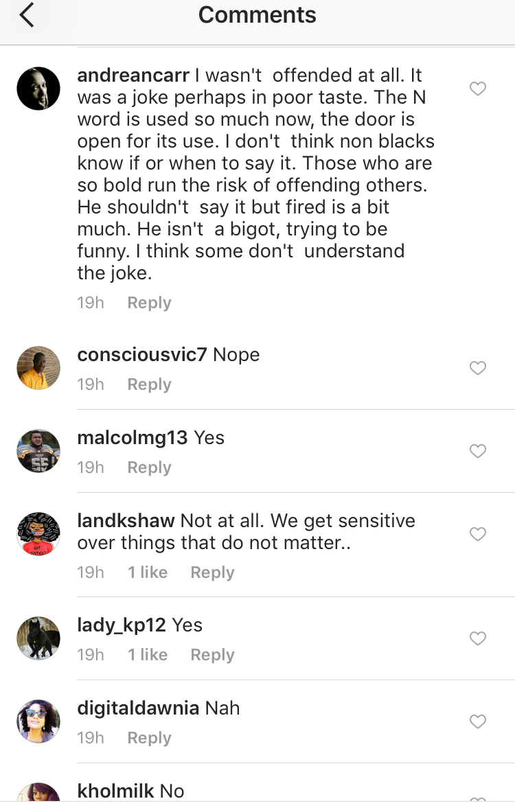The height and width of the screenshot is (812, 515).
Task: Reply to landkshaw's comment
Action: point(212,572)
